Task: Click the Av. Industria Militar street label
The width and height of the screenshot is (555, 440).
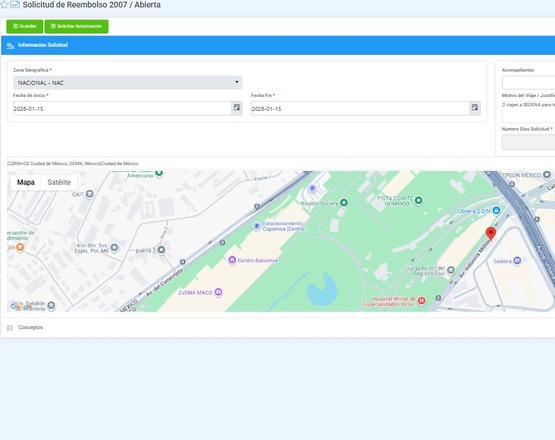Action: pyautogui.click(x=475, y=259)
